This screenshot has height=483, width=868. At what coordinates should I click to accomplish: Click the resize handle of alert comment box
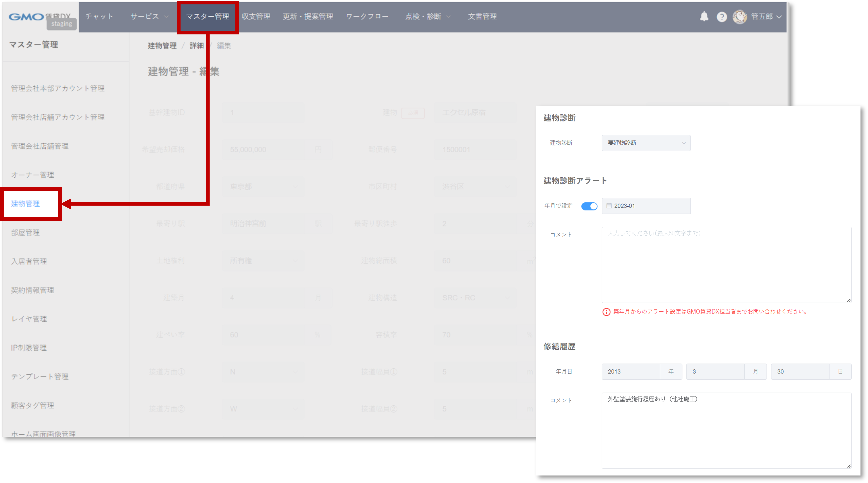[x=849, y=300]
